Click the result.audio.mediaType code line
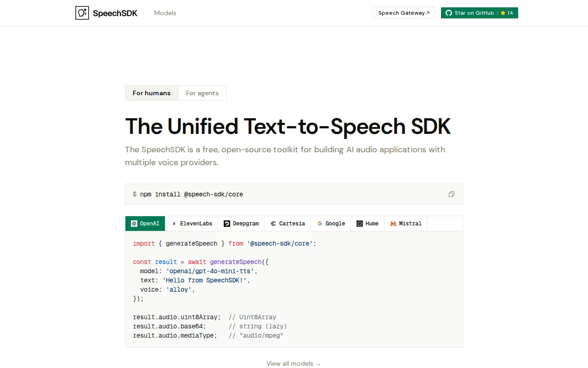Viewport: 588px width, 368px height. tap(208, 335)
